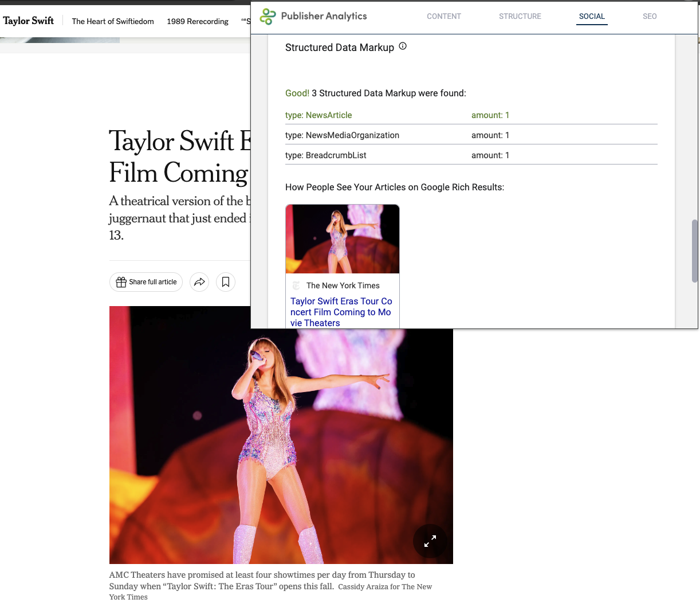Click the 'type: NewsMediaOrganization' row
The height and width of the screenshot is (603, 700).
(471, 135)
